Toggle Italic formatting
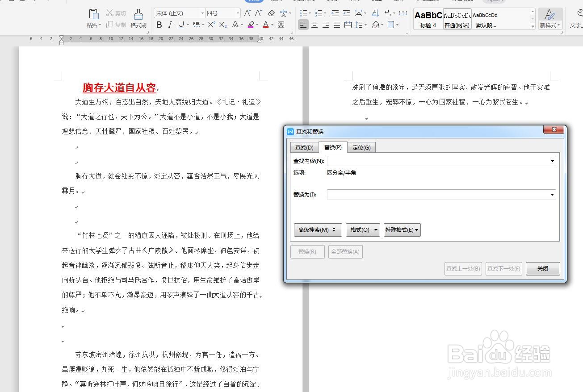 [x=170, y=25]
